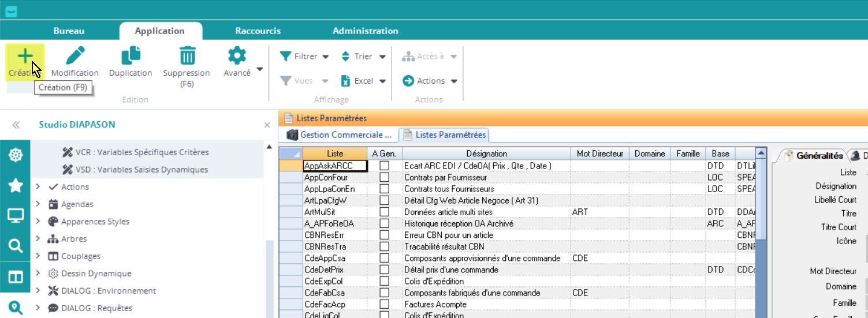
Task: Toggle A Gen. checkbox for AppAskARCC
Action: coord(384,166)
